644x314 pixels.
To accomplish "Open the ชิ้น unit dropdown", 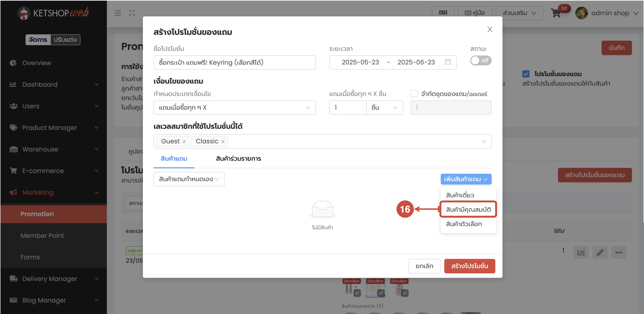I will point(384,108).
